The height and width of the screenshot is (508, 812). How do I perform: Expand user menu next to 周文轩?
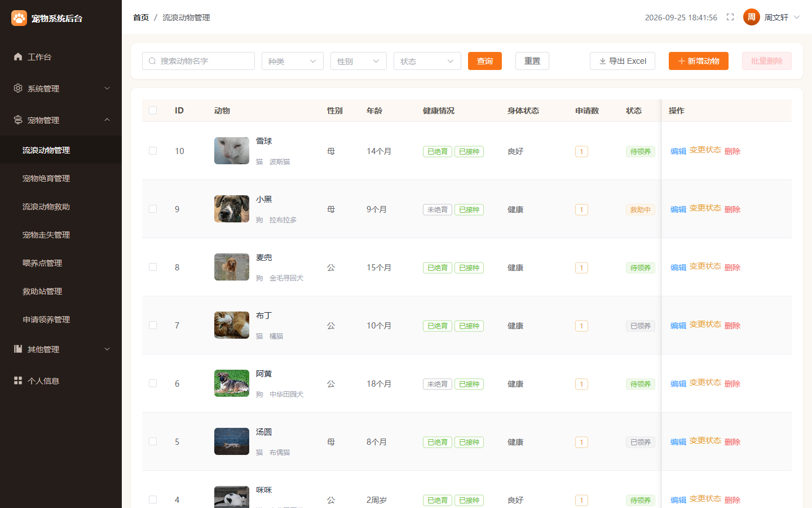point(797,17)
